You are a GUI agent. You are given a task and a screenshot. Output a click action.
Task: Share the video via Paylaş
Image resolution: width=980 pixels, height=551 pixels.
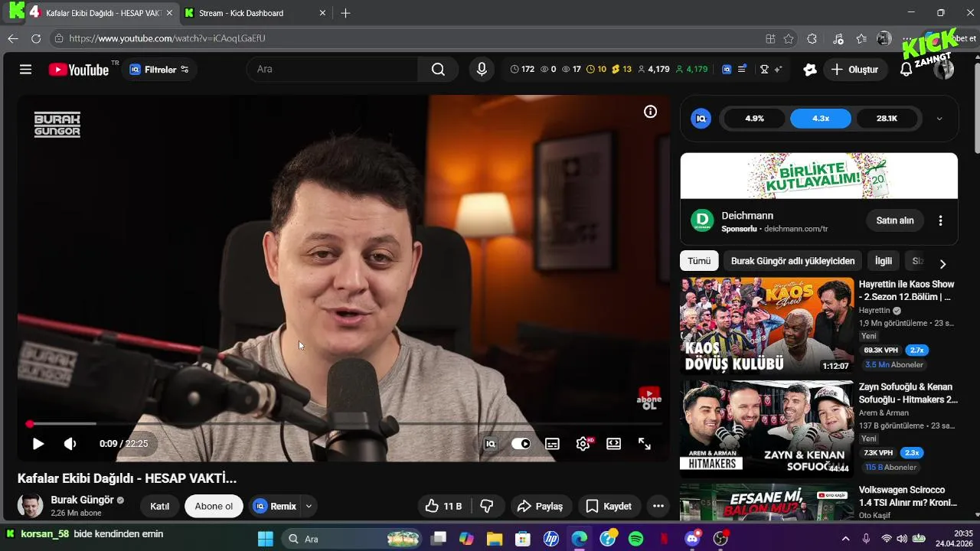click(x=540, y=506)
